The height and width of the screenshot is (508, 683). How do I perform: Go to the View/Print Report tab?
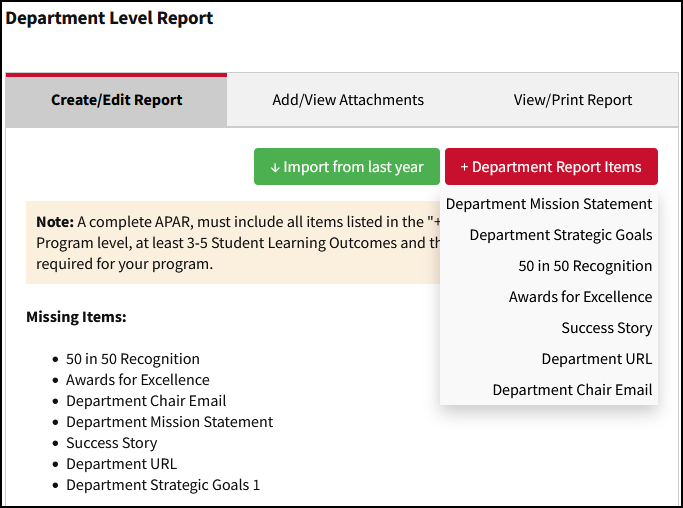point(573,100)
